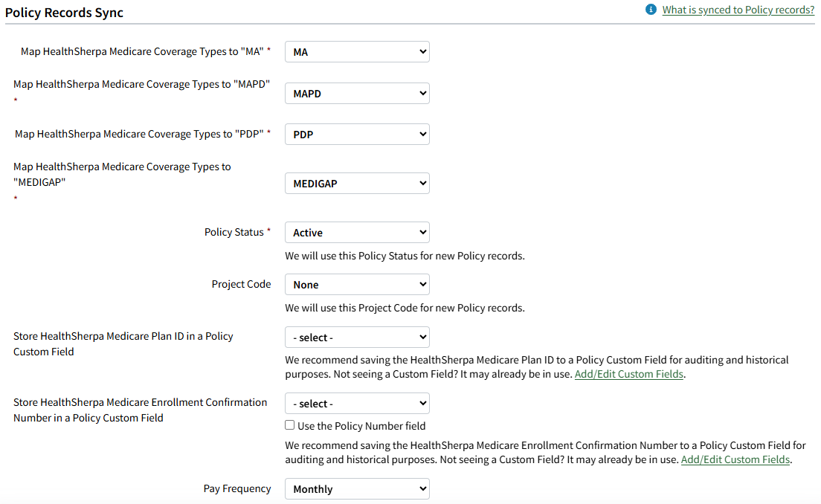Click 'Map HealthSherpa Medicare Coverage Types to "MA"' label
This screenshot has width=821, height=504.
[x=143, y=51]
